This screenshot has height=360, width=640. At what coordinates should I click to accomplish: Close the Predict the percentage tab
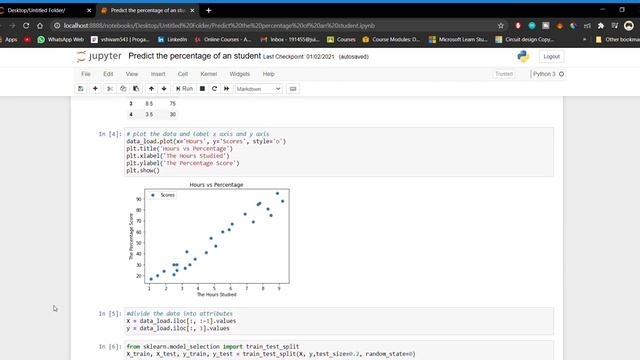pyautogui.click(x=192, y=10)
